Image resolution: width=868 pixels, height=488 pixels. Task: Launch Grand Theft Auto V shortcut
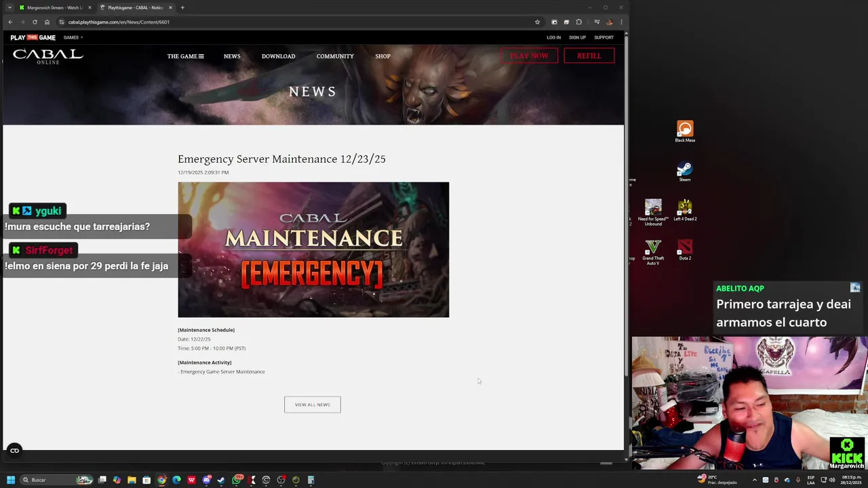(653, 252)
